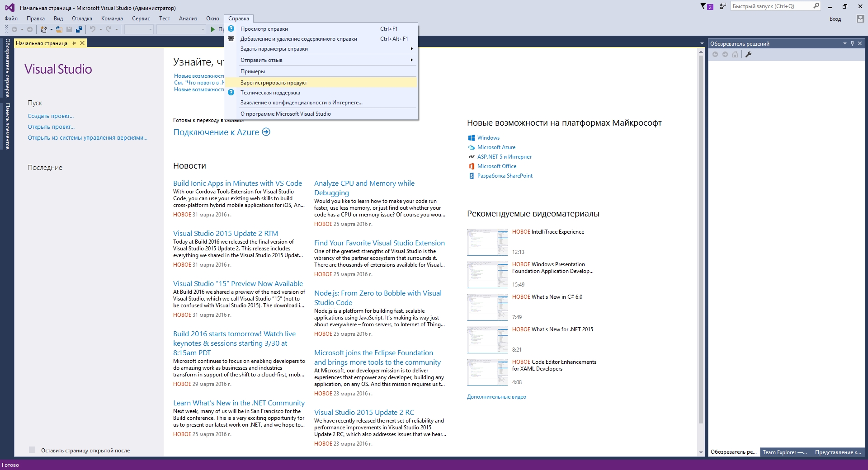Screen dimensions: 868x470
Task: Click the Quick Launch magnifier icon
Action: click(816, 6)
